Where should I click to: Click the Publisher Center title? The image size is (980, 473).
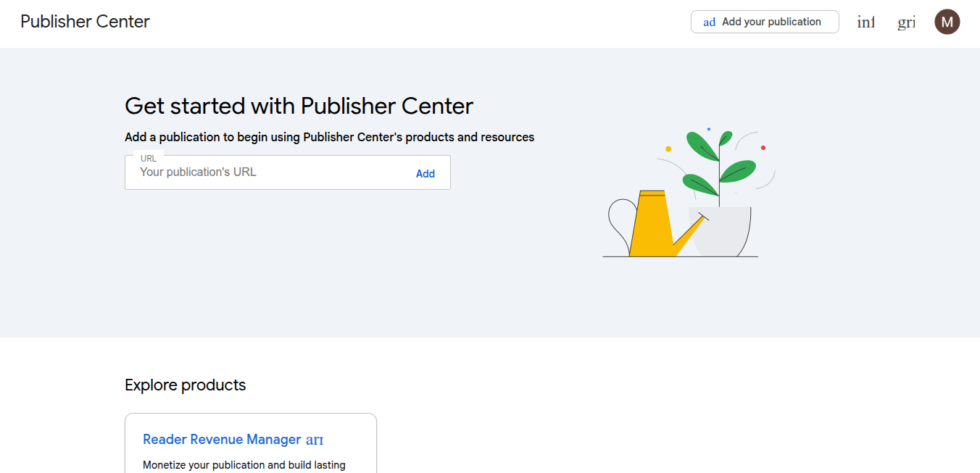point(85,22)
